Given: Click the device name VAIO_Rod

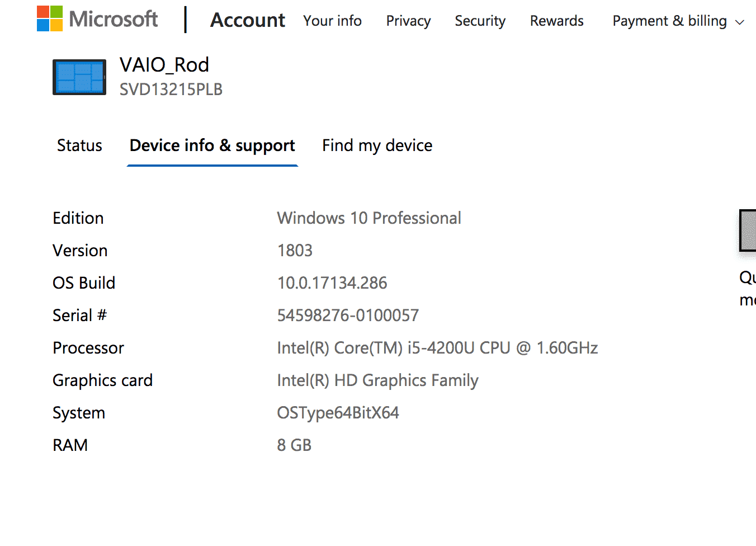Looking at the screenshot, I should click(x=164, y=65).
